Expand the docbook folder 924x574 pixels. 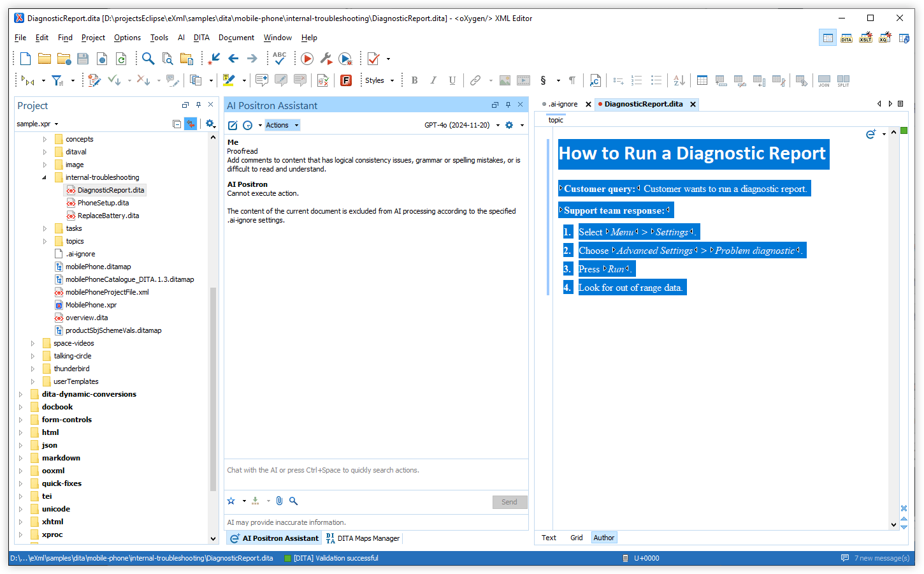click(x=21, y=407)
